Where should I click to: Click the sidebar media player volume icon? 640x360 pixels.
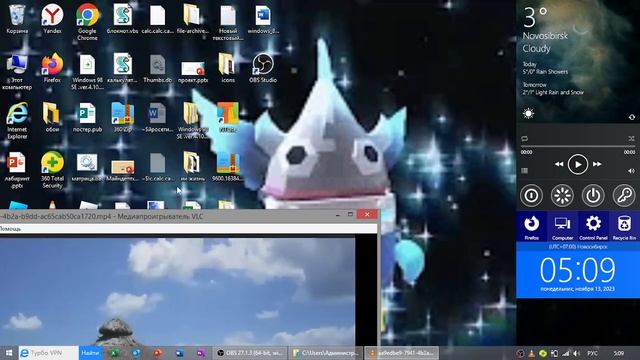click(x=631, y=171)
